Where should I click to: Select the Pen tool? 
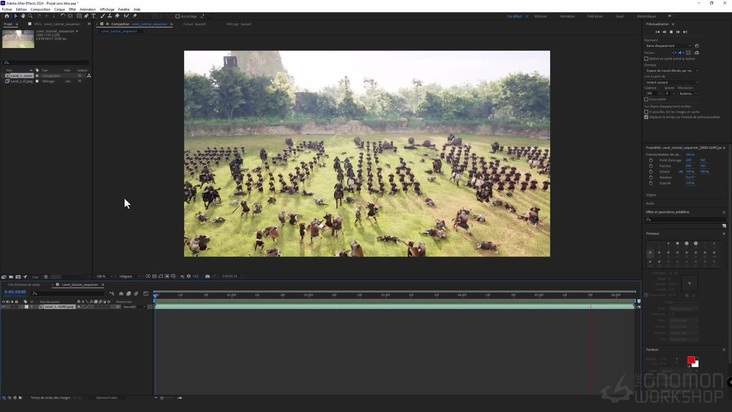point(86,16)
